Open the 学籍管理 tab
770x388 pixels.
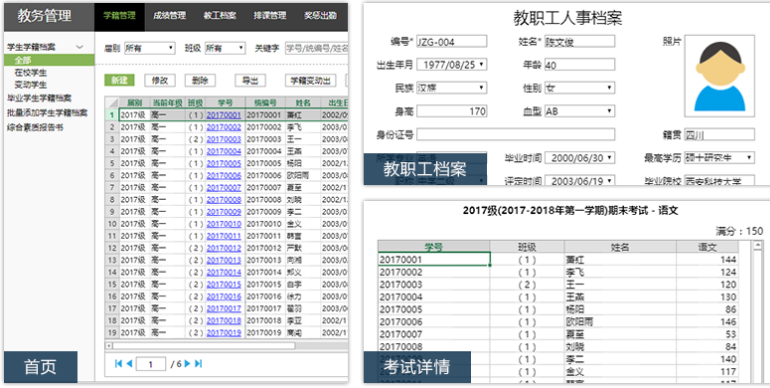pos(119,16)
